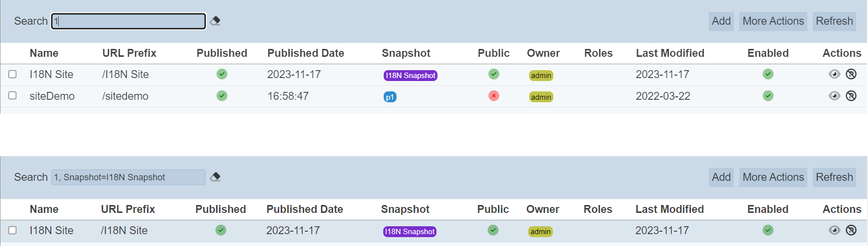868x246 pixels.
Task: Open the More Actions menu in top panel
Action: coord(773,21)
